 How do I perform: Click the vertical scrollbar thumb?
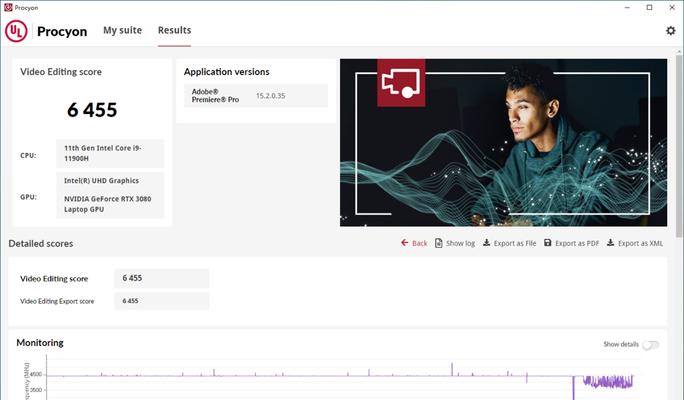tap(679, 146)
